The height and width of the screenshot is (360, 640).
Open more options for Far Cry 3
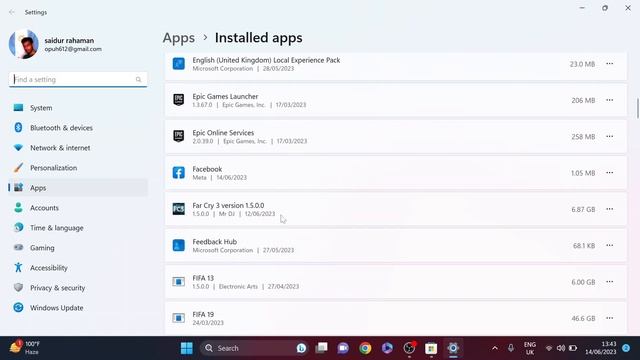click(x=609, y=209)
